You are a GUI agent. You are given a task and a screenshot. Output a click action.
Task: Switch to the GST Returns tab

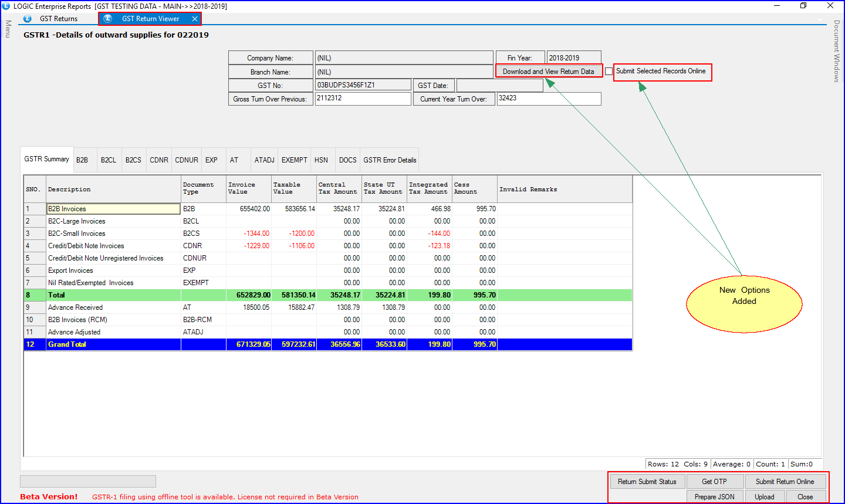pyautogui.click(x=58, y=19)
